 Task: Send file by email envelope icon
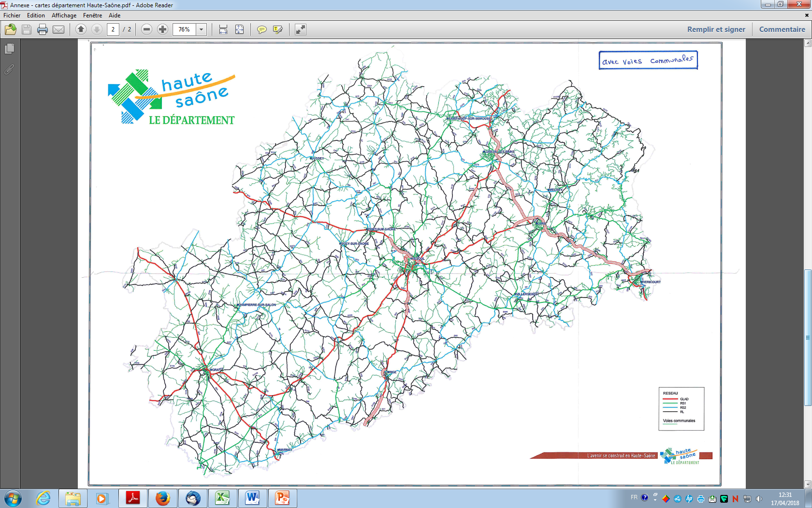tap(58, 30)
